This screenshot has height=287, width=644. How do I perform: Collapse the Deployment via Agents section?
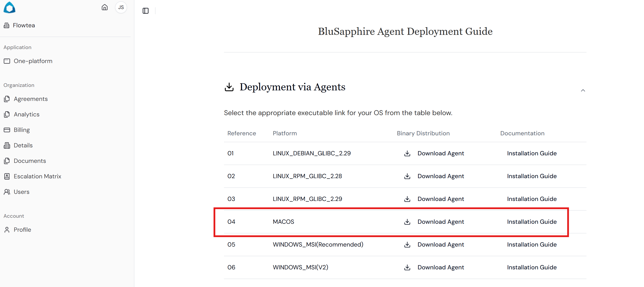point(583,90)
